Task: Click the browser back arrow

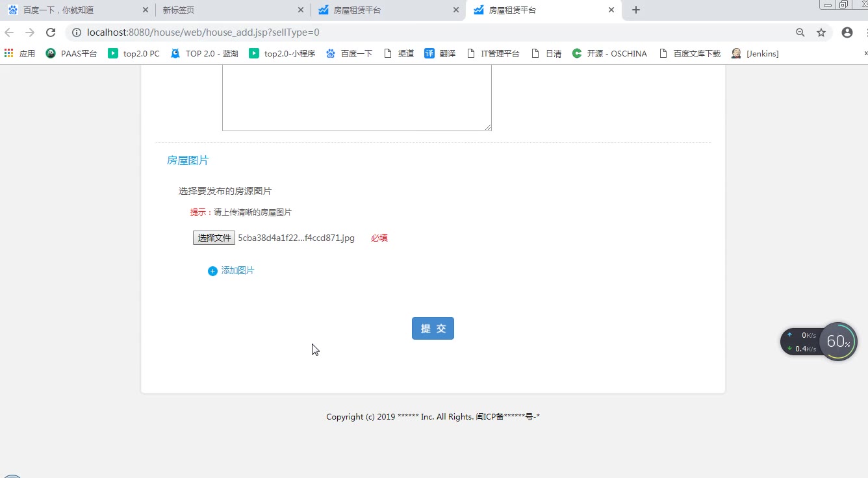Action: click(9, 32)
